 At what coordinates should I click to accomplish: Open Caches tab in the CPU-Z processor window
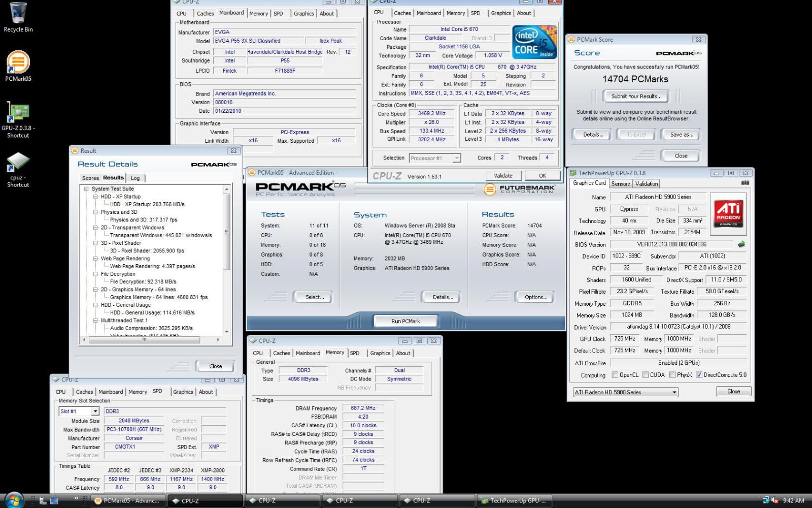click(x=402, y=13)
